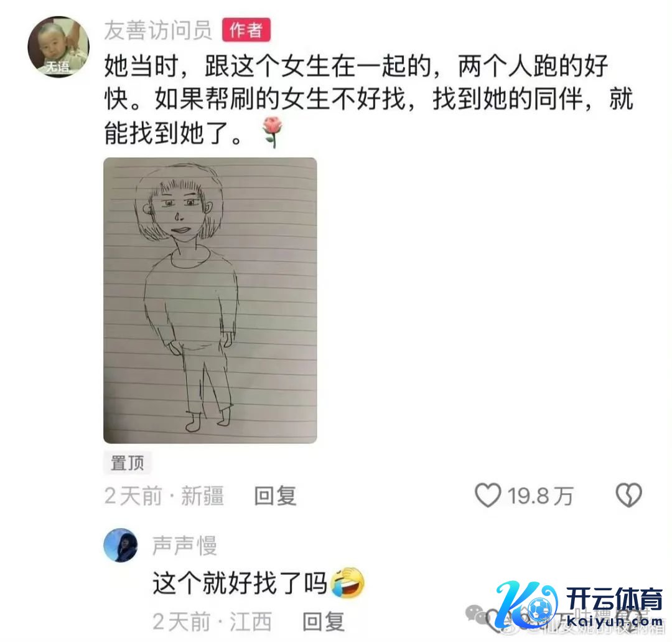Screen dimensions: 672x642
Task: Open the hand-drawn girl sketch image
Action: click(210, 300)
